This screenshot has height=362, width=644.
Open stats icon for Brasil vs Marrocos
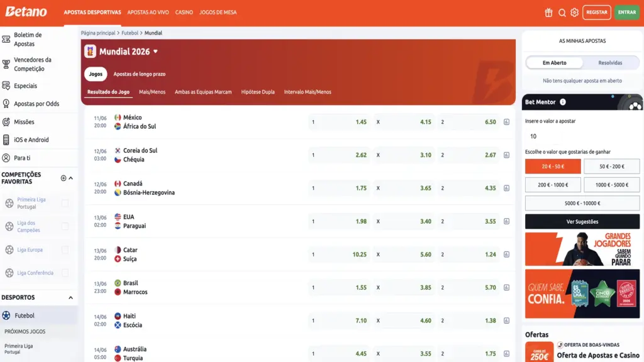(506, 288)
